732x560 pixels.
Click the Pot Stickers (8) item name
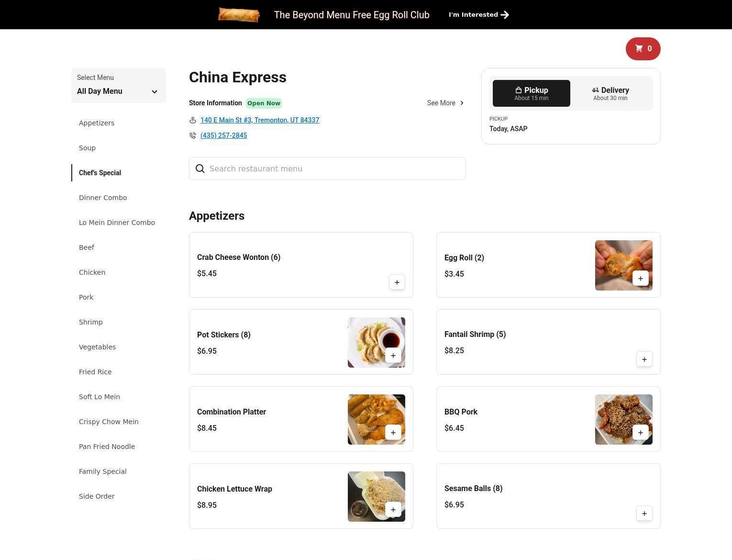point(224,335)
